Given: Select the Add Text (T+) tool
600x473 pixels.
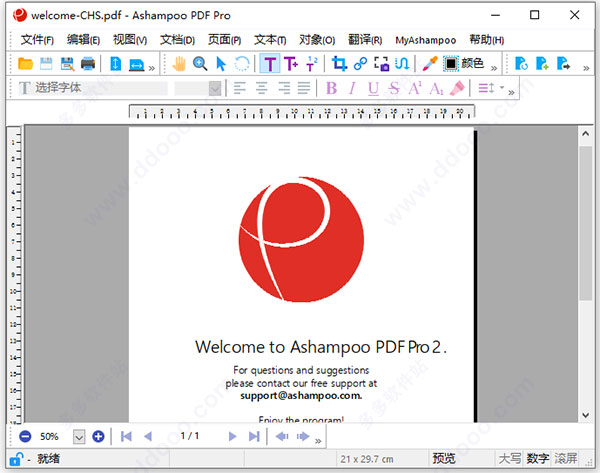Looking at the screenshot, I should tap(291, 64).
